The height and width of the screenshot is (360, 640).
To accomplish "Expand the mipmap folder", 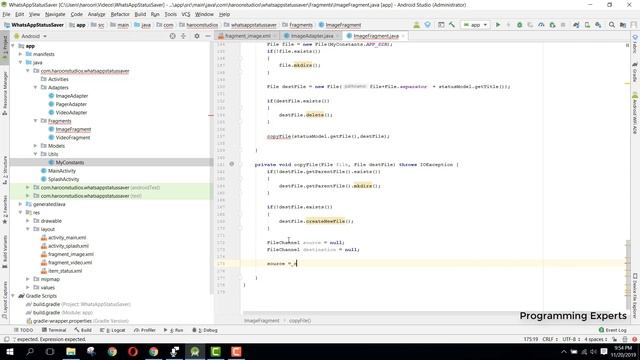I will pyautogui.click(x=28, y=279).
